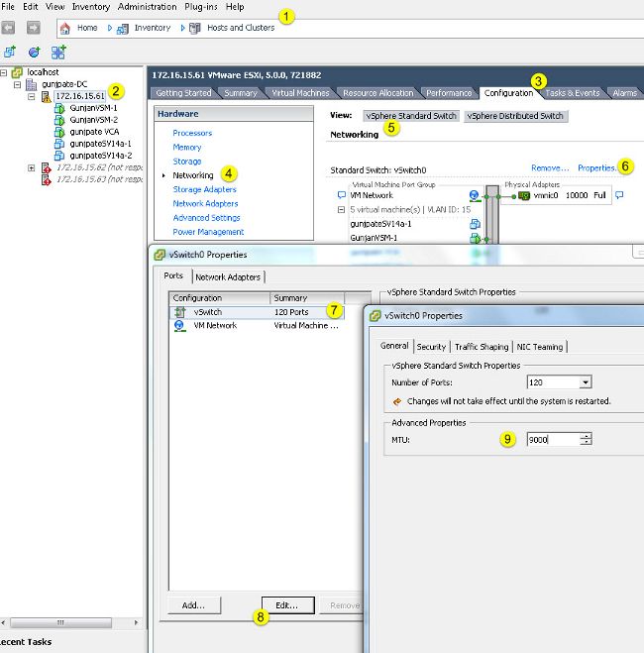Image resolution: width=644 pixels, height=653 pixels.
Task: Open the Storage Adapters link
Action: [204, 189]
